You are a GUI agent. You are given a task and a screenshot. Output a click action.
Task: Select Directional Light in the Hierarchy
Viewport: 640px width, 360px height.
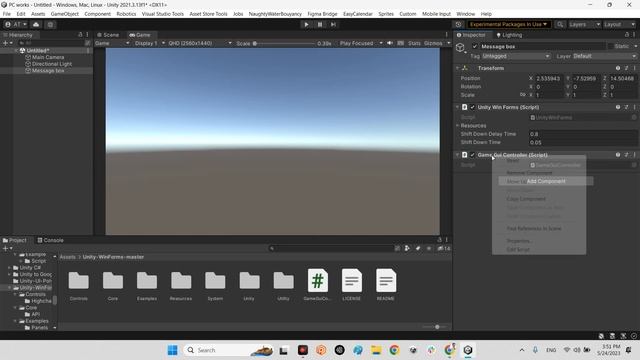(x=51, y=64)
